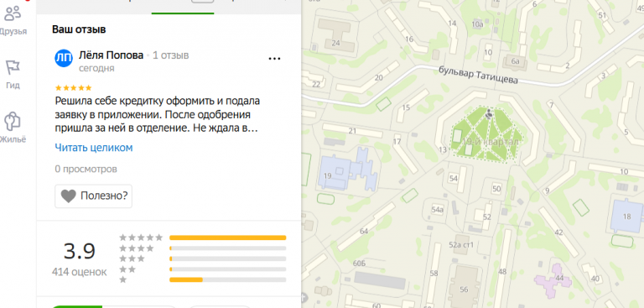Click building number 10а on map
Screen dimensions: 644x308
pos(477,24)
